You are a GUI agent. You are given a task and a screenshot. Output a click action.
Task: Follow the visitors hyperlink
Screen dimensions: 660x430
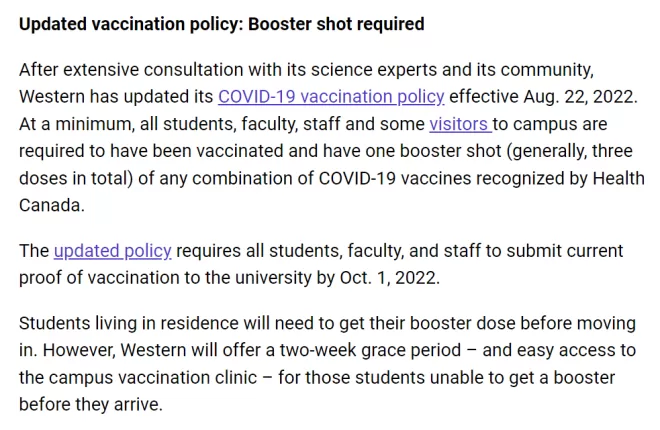458,124
